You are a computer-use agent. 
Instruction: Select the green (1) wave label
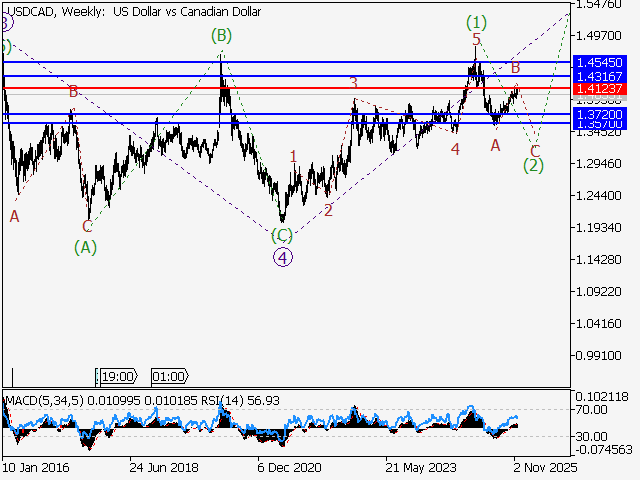(477, 22)
